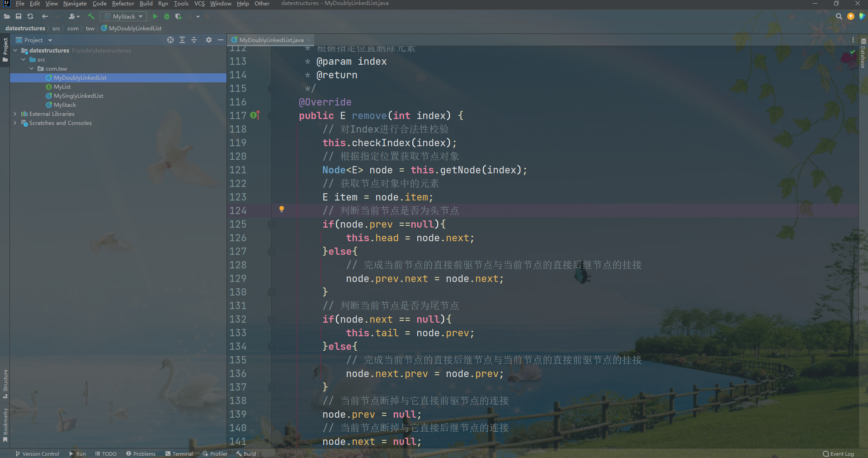Open Search Everywhere magnifier icon

point(839,16)
